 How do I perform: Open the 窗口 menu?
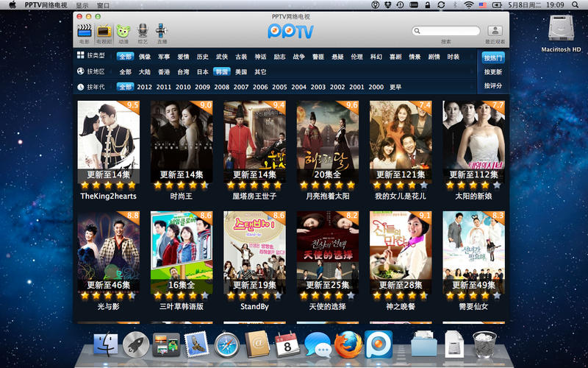pyautogui.click(x=103, y=5)
